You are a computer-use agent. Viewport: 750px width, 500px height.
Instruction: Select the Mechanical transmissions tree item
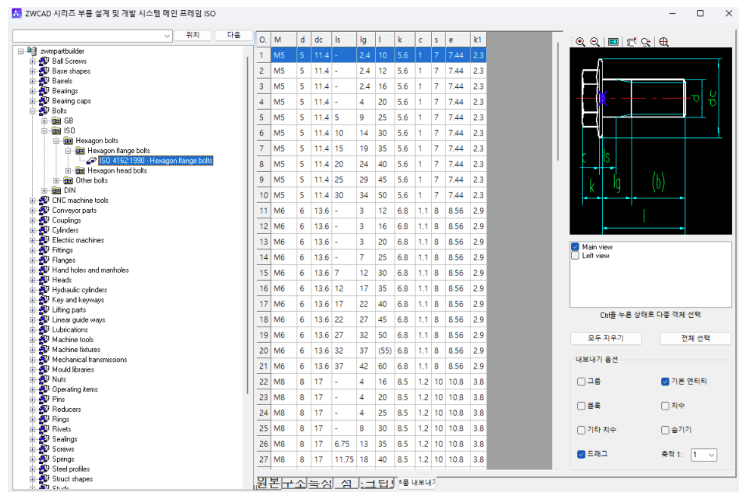(x=89, y=359)
